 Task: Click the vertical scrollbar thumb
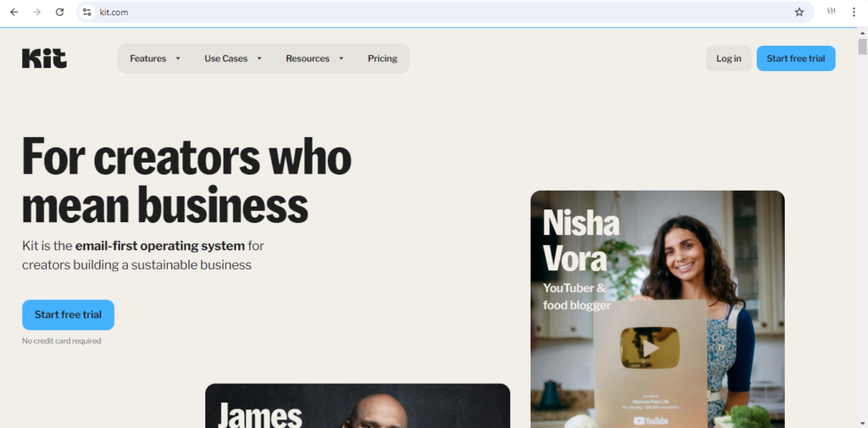tap(862, 47)
